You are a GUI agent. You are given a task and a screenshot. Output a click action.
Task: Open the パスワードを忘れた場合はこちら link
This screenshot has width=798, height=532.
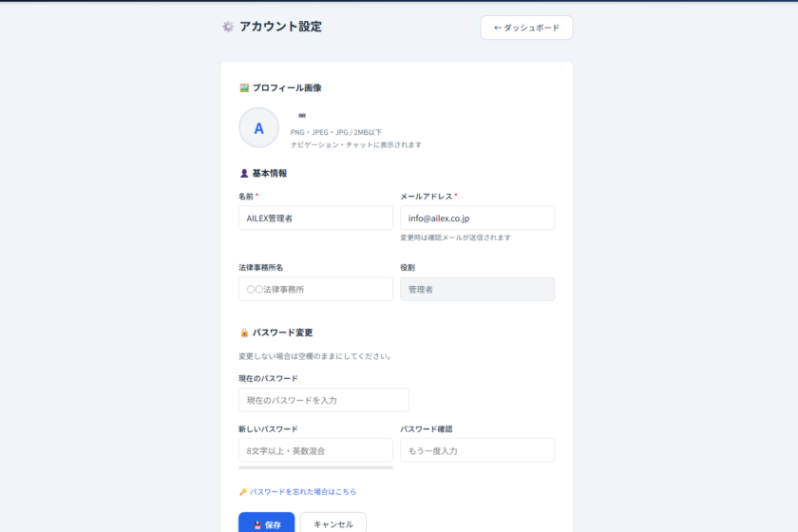click(x=303, y=492)
